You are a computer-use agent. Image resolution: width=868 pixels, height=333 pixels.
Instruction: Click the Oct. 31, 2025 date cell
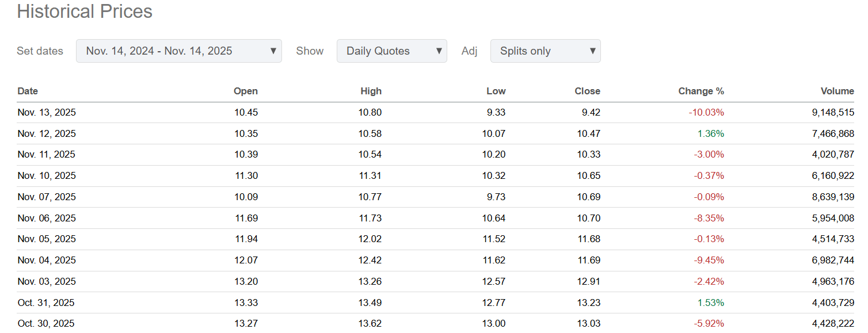(x=46, y=303)
